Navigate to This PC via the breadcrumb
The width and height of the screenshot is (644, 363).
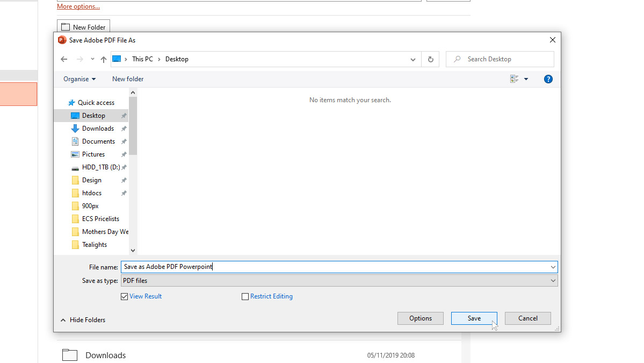pyautogui.click(x=142, y=59)
